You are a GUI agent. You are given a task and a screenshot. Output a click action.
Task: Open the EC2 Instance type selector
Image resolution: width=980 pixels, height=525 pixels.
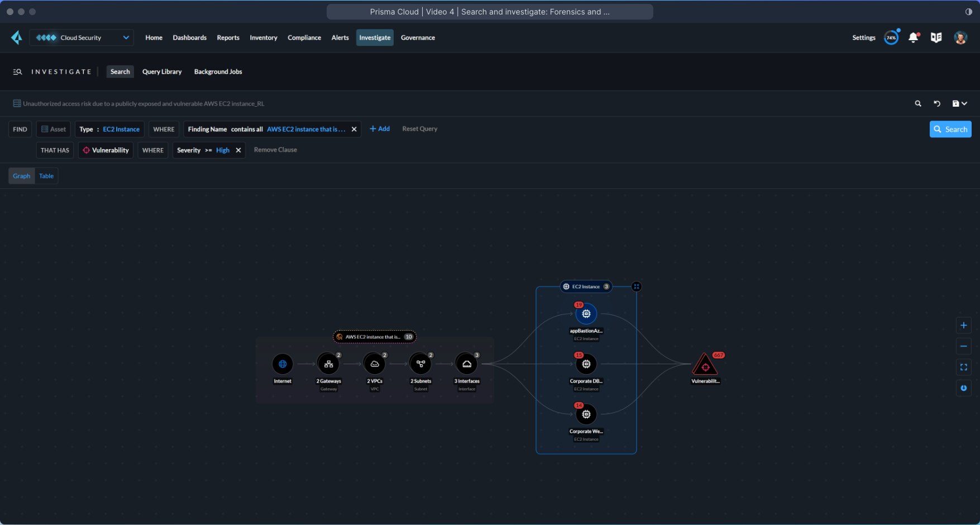tap(122, 129)
